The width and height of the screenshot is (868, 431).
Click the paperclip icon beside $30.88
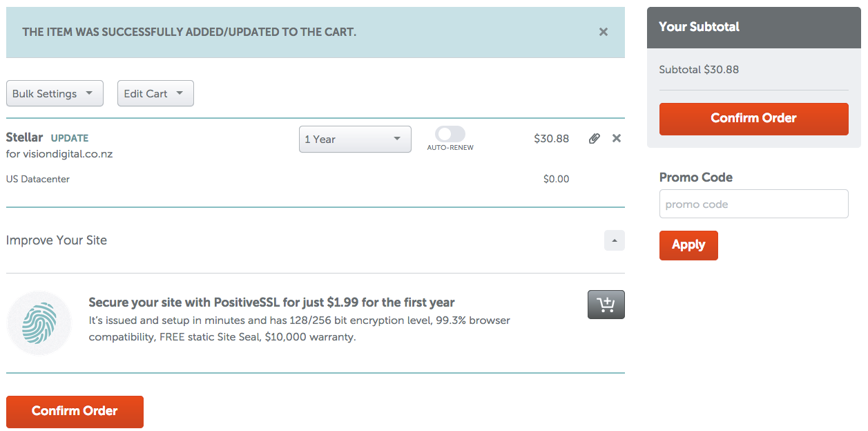point(594,138)
